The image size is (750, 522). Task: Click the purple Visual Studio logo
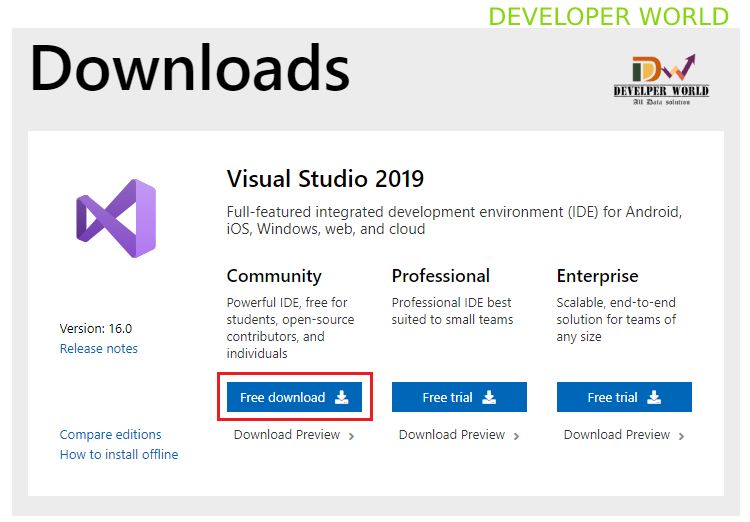click(x=116, y=218)
